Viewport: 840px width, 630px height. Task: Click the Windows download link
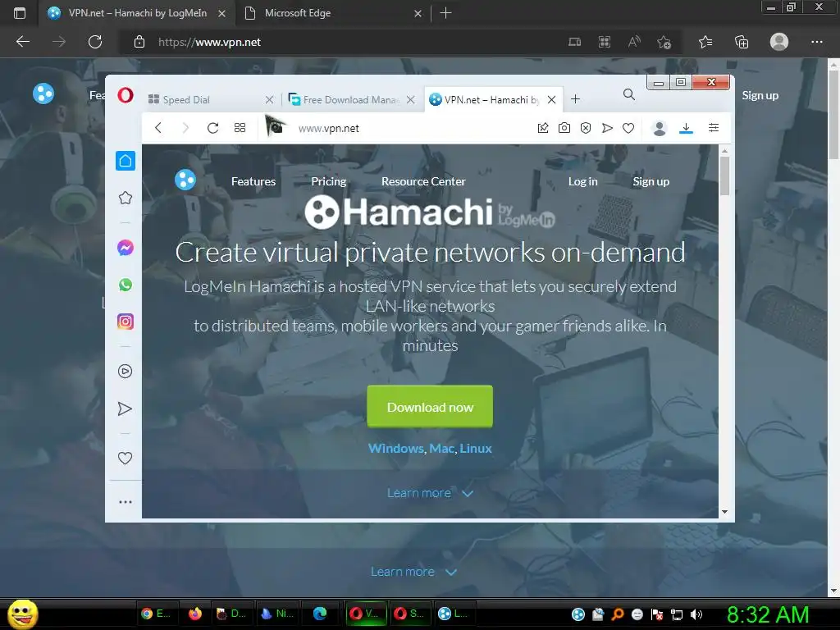click(x=396, y=448)
